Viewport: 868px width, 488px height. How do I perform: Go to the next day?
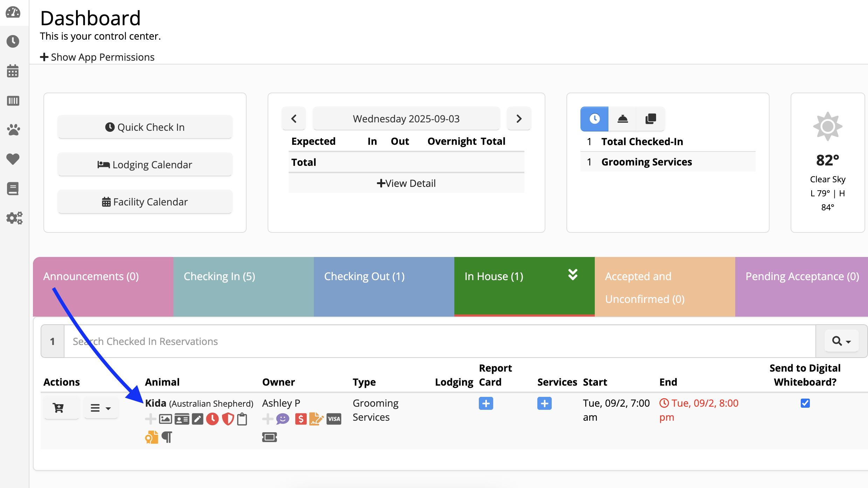click(x=519, y=118)
